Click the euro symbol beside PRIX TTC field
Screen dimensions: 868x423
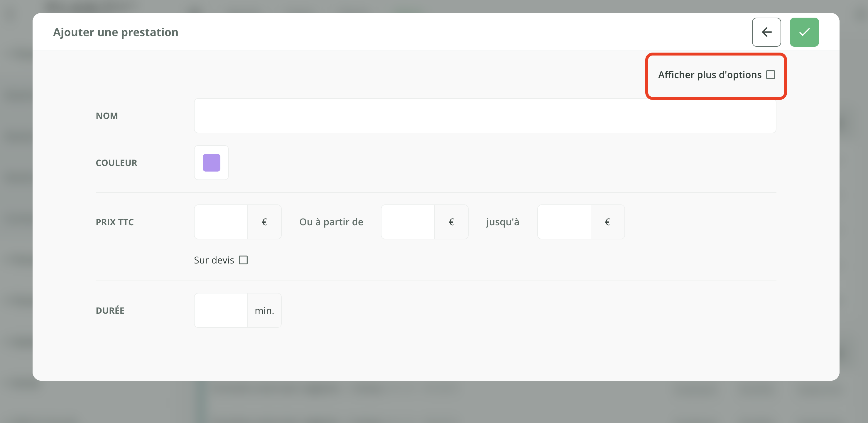[264, 222]
